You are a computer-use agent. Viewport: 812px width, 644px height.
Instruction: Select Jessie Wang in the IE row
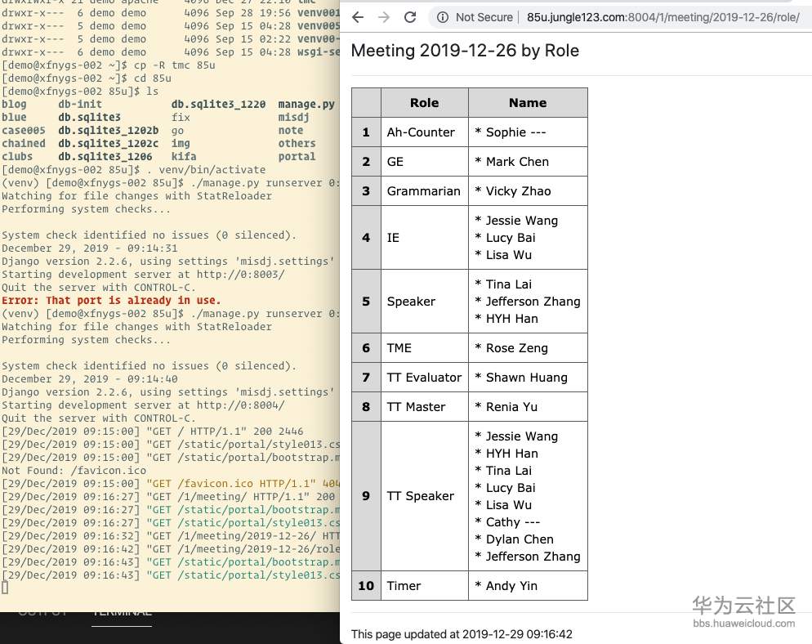pyautogui.click(x=522, y=221)
